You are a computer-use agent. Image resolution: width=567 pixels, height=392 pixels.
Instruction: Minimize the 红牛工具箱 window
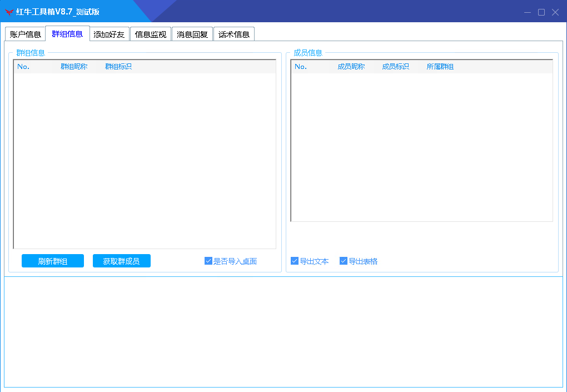pos(526,12)
